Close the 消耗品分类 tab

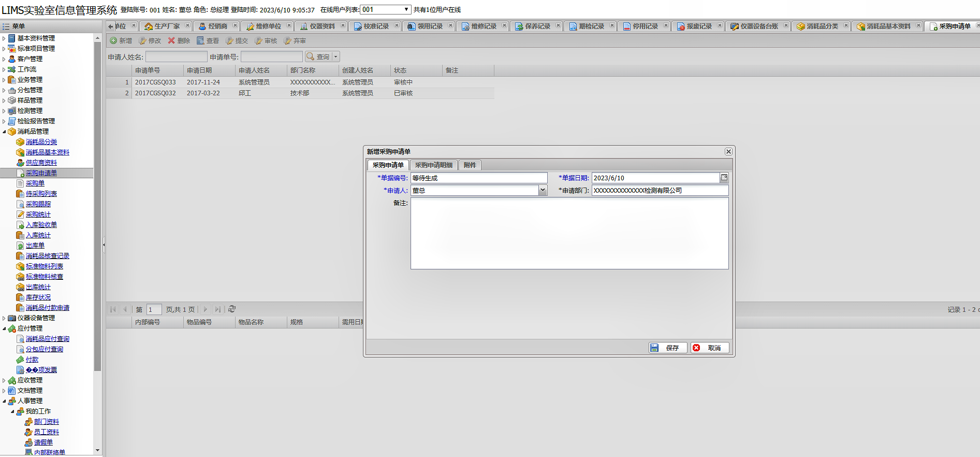pos(846,25)
